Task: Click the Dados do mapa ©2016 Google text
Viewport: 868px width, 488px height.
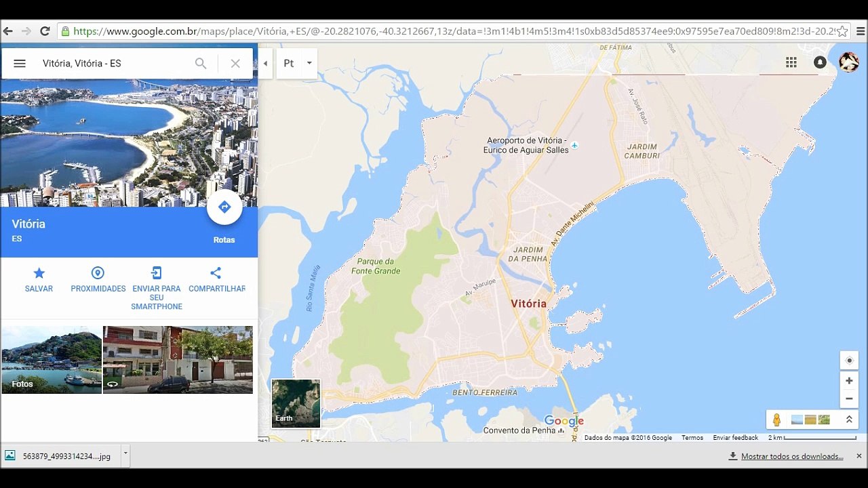Action: (628, 438)
